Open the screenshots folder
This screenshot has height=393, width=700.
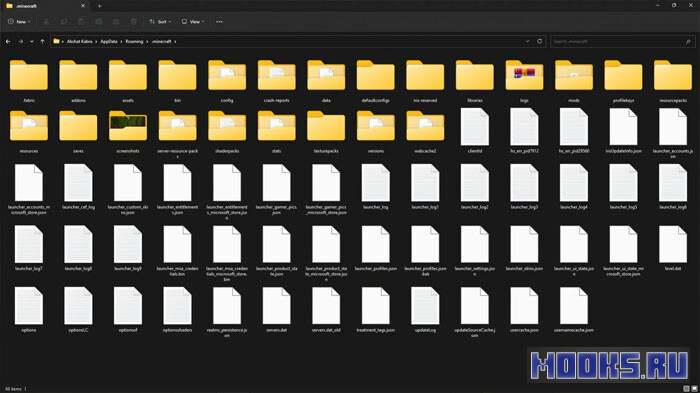[128, 131]
